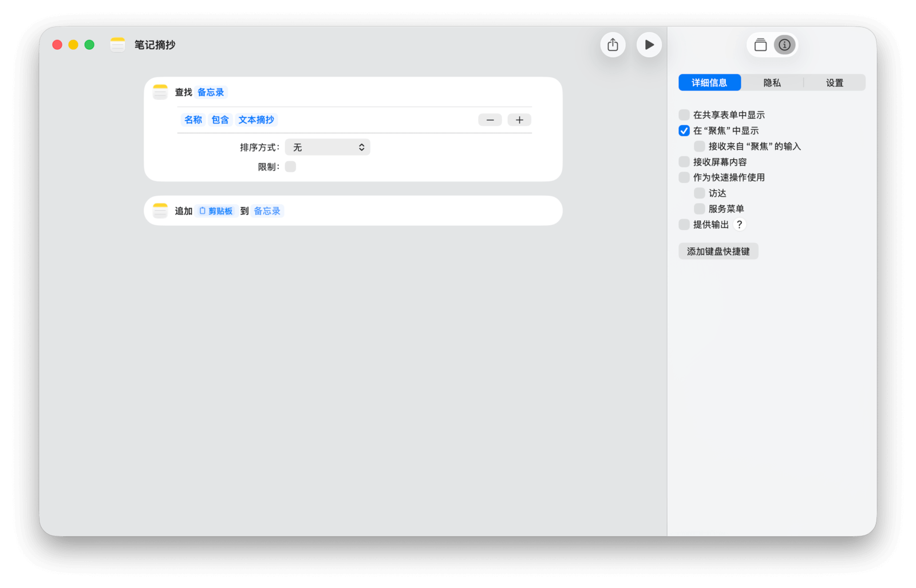Change the 包含 condition operator
The height and width of the screenshot is (588, 916).
click(220, 120)
